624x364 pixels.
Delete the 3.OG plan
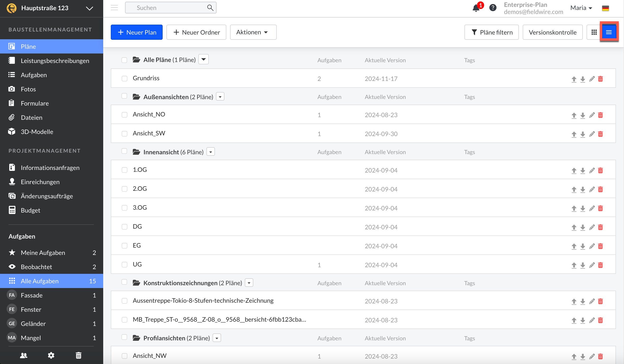(x=600, y=209)
